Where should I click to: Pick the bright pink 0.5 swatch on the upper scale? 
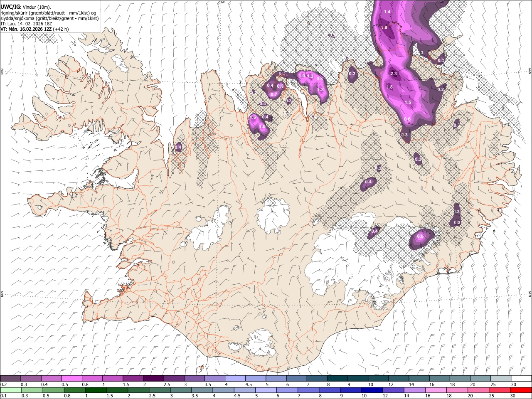(71, 378)
